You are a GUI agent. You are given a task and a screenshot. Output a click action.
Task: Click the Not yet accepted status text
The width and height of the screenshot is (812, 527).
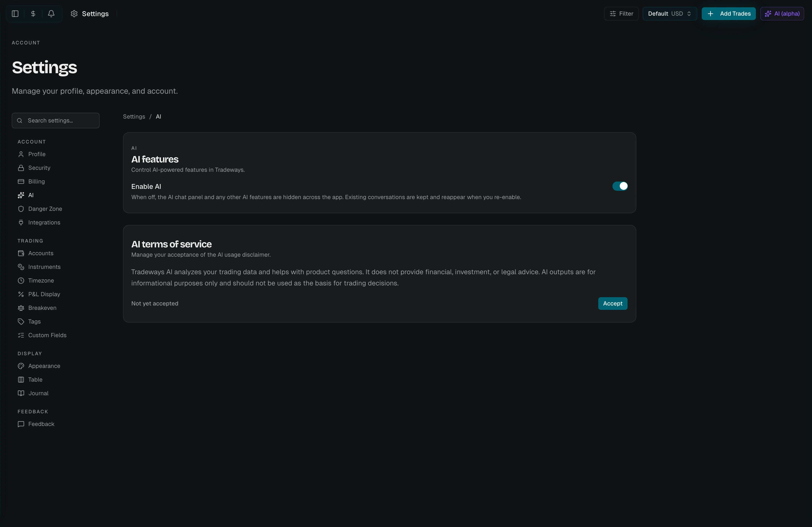pyautogui.click(x=154, y=303)
